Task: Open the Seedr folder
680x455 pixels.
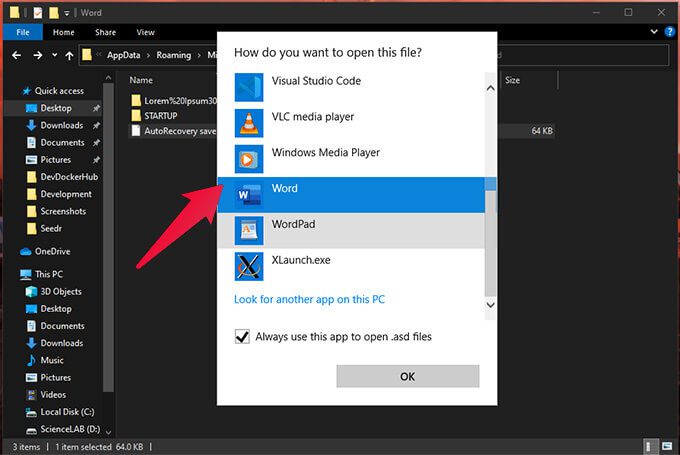Action: click(51, 229)
